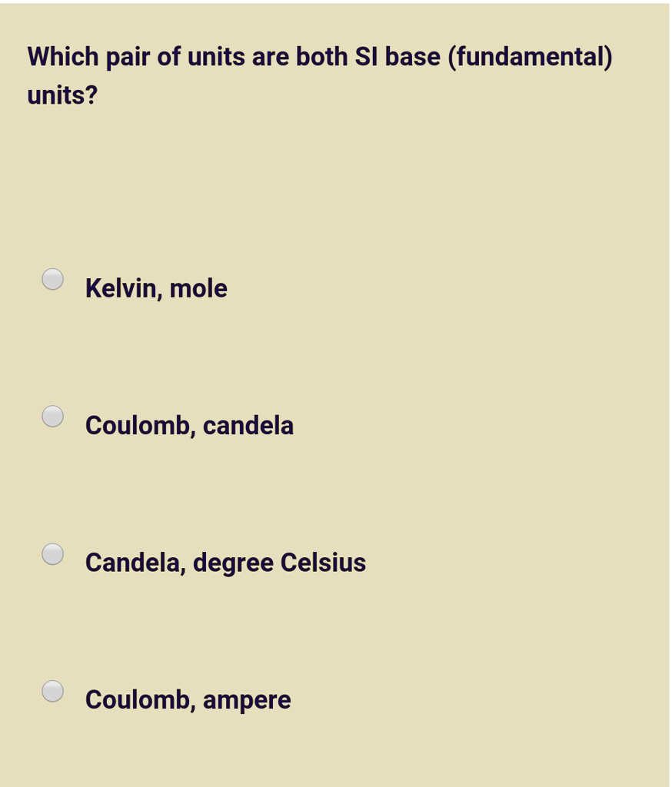The image size is (672, 787).
Task: Click the words 'SI base' in the question
Action: point(398,57)
